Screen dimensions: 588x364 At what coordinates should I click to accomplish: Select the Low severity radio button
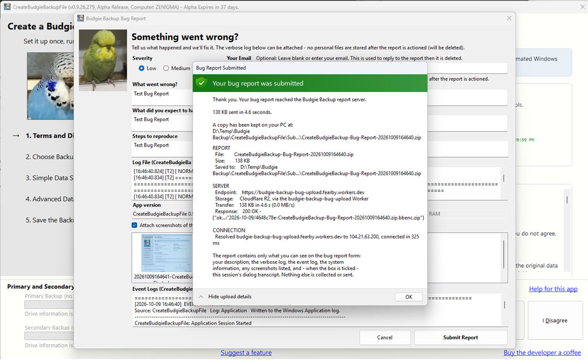pyautogui.click(x=142, y=68)
